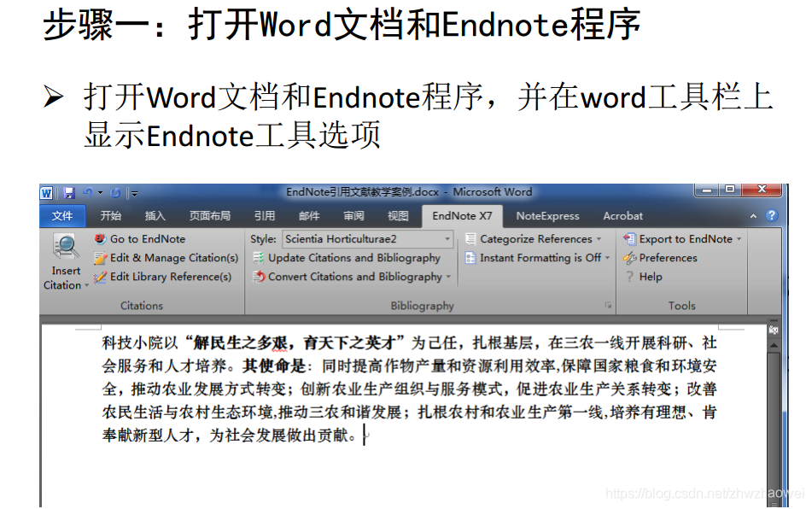Switch to the 开始 tab

[110, 216]
